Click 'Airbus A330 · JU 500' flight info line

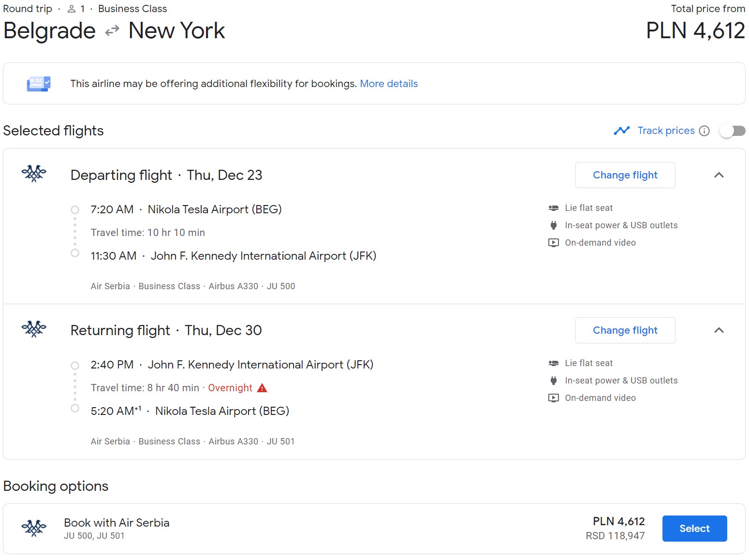(x=252, y=286)
